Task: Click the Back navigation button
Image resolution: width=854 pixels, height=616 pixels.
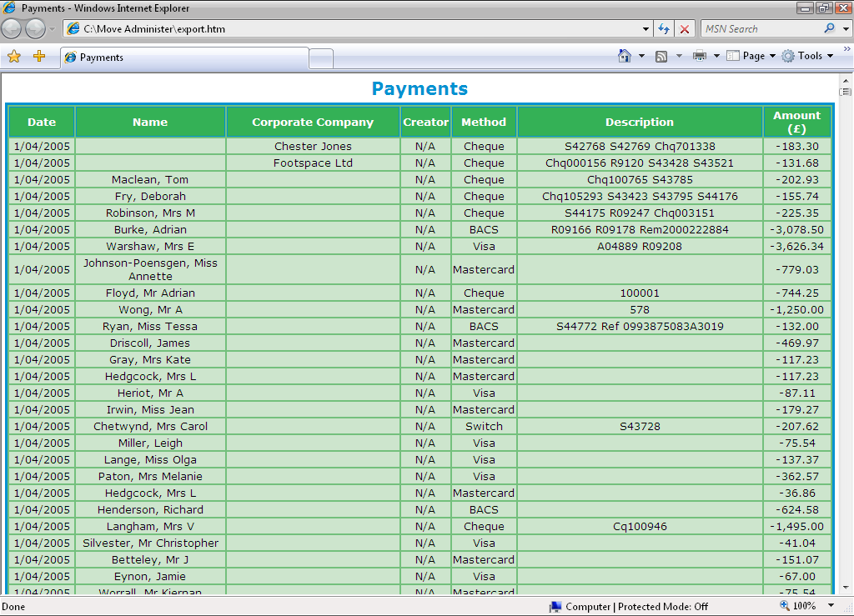Action: (x=12, y=29)
